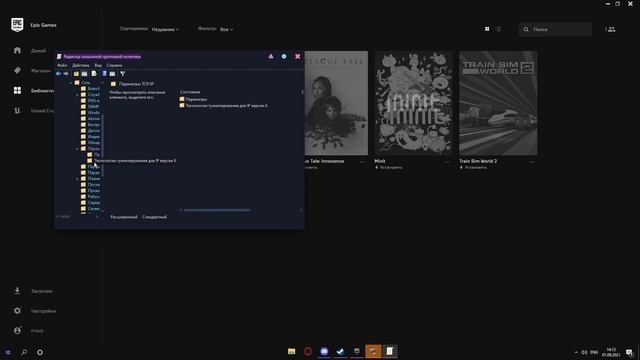Click Back arrow in policy editor toolbar
The image size is (640, 360).
(x=58, y=73)
